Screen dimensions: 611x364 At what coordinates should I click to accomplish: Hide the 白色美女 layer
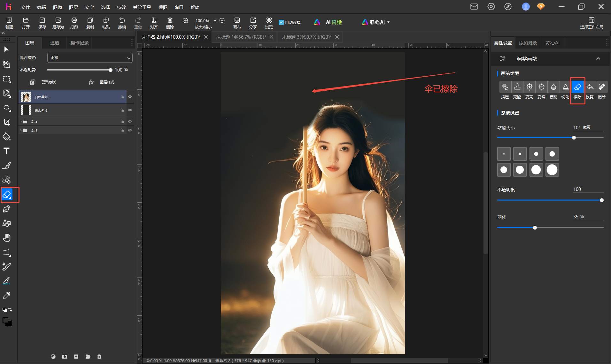pos(130,96)
